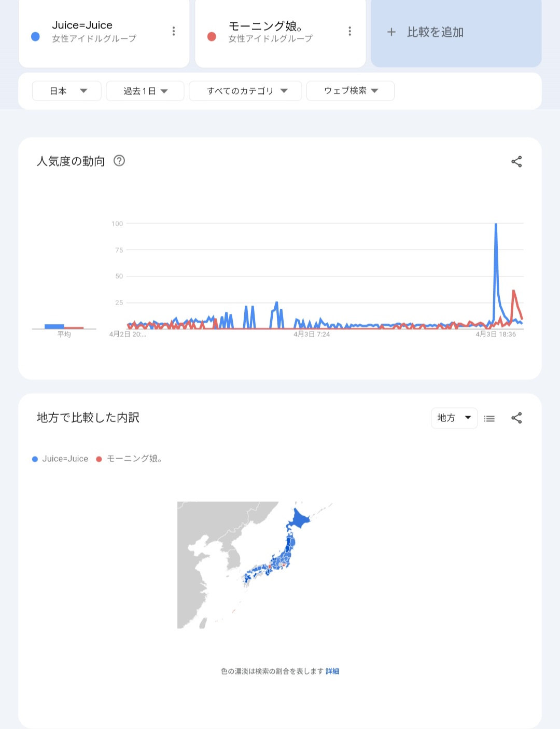Expand the すべてのカテゴリ dropdown
This screenshot has width=560, height=729.
pos(246,91)
